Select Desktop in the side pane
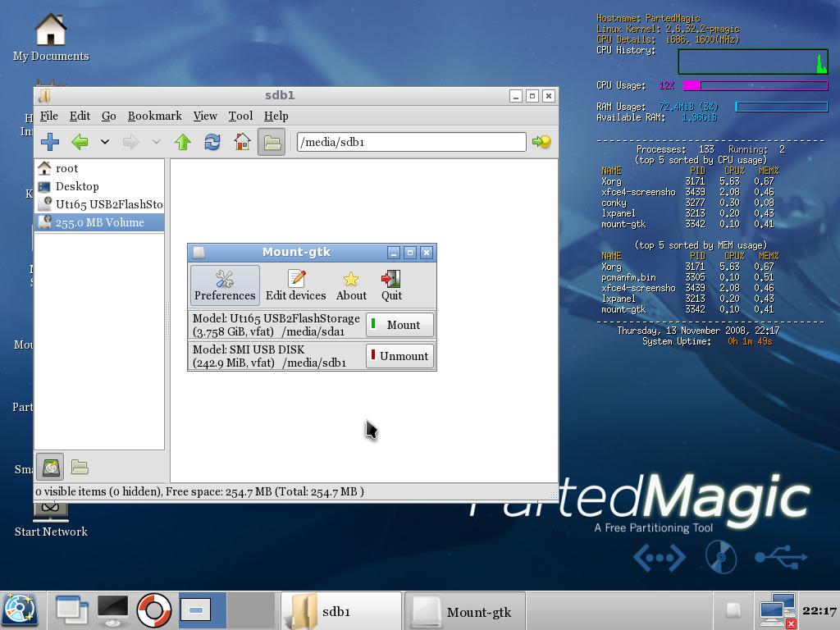The width and height of the screenshot is (840, 630). pyautogui.click(x=99, y=186)
